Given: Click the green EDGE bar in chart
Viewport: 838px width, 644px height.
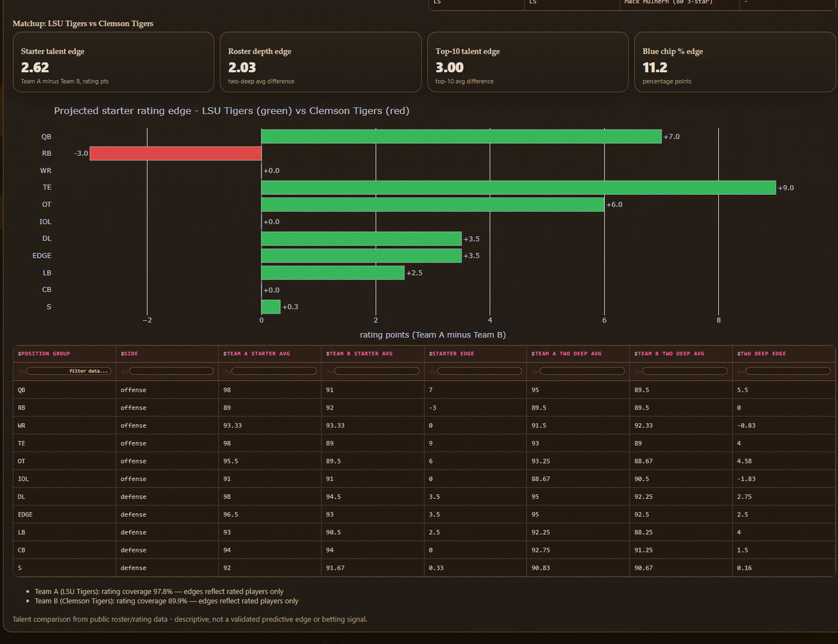Looking at the screenshot, I should click(361, 256).
